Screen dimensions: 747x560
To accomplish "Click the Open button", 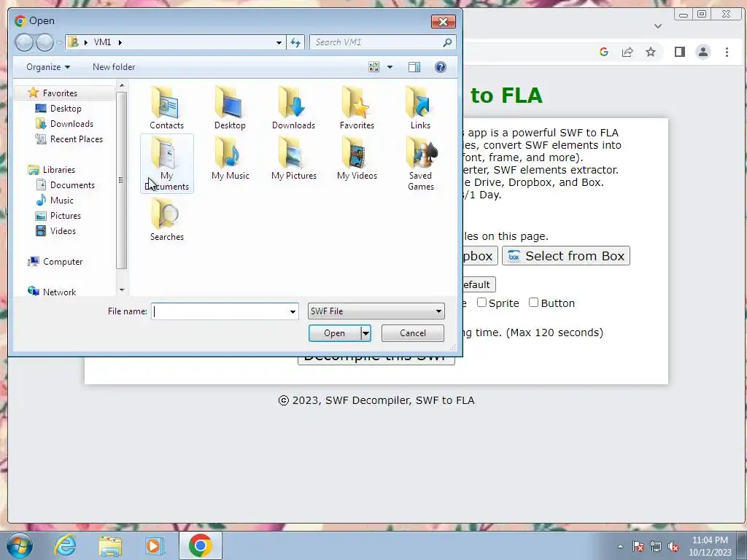I will coord(334,333).
